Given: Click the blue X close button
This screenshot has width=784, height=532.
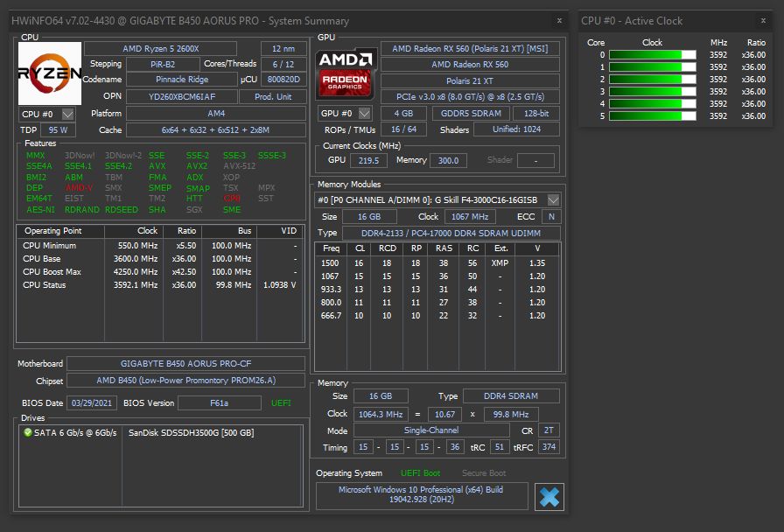Looking at the screenshot, I should pyautogui.click(x=549, y=496).
